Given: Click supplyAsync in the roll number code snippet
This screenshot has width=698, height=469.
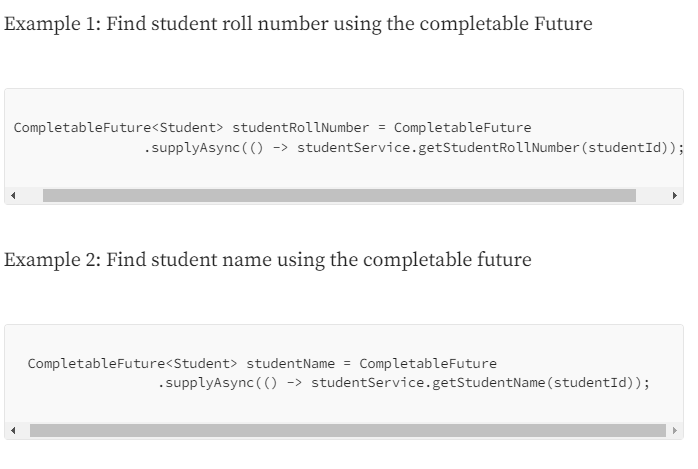Looking at the screenshot, I should tap(195, 148).
